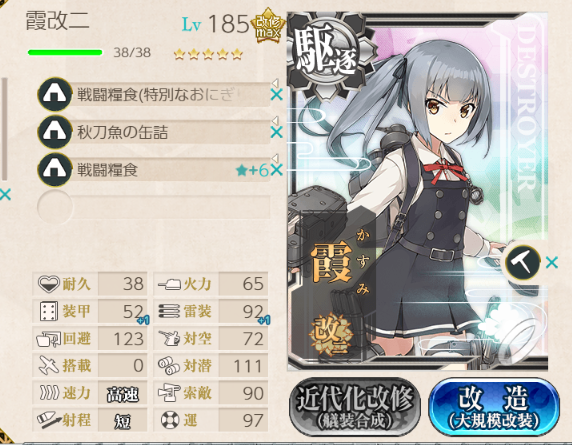Click the 霞 ship card illustration
The height and width of the screenshot is (445, 572).
(418, 191)
